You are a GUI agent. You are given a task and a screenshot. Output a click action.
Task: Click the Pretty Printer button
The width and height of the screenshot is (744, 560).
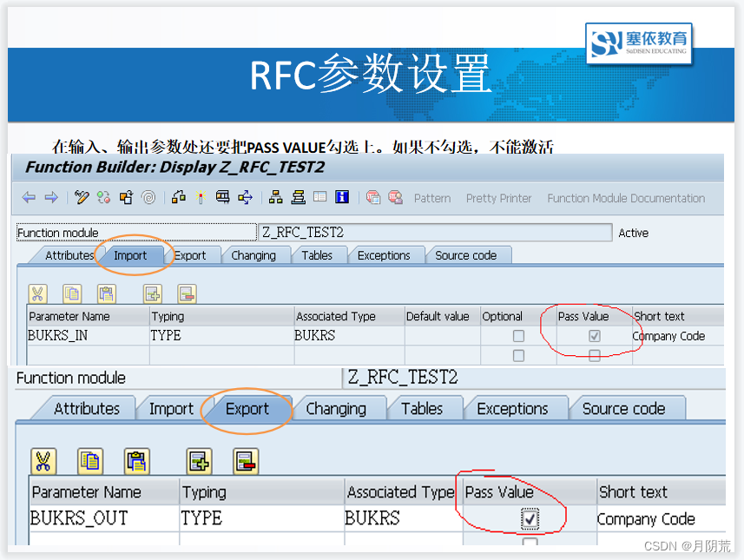point(498,198)
